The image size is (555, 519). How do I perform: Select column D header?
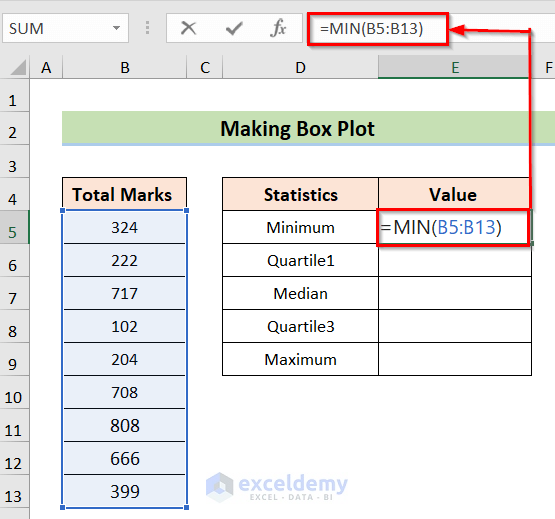300,67
